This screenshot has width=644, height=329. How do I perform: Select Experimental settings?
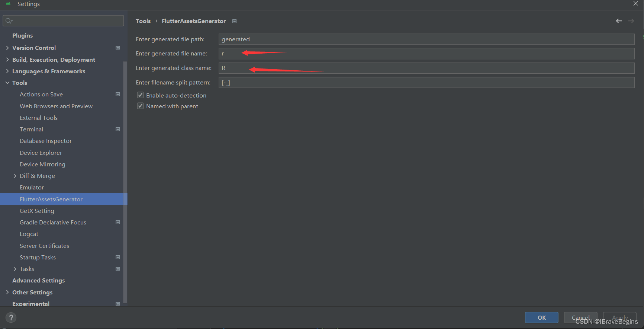[x=31, y=304]
